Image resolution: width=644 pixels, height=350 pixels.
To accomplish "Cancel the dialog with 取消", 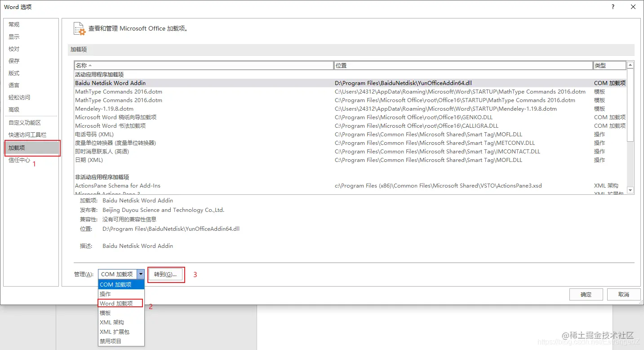I will coord(624,295).
